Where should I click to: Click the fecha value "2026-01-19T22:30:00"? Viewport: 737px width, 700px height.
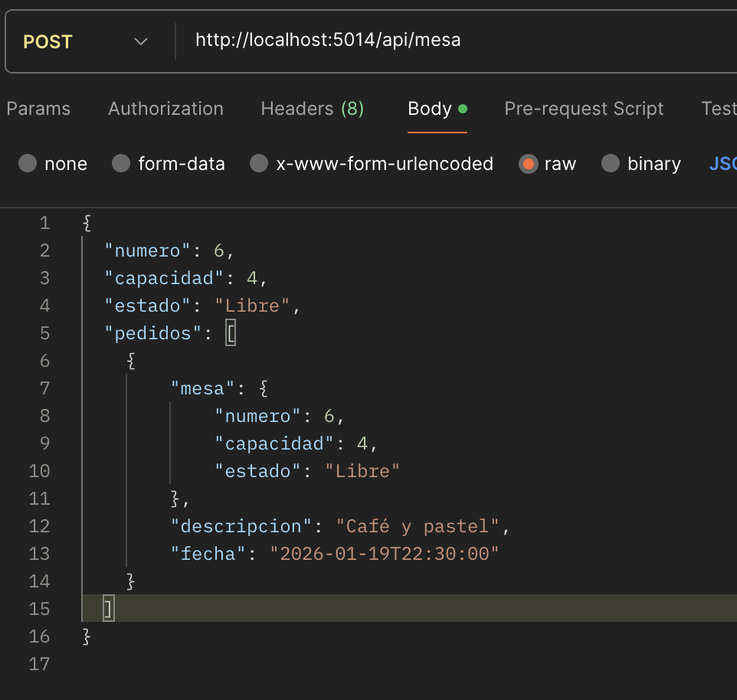(x=384, y=554)
